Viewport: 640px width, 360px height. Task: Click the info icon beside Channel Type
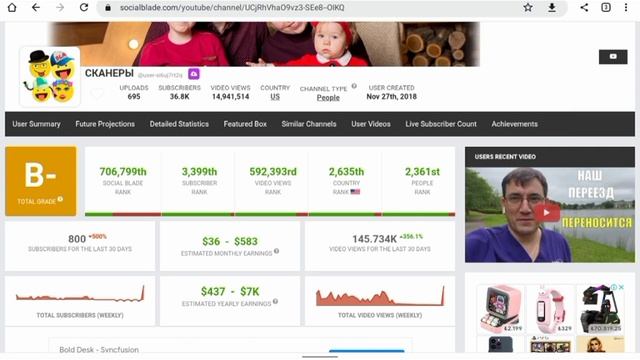tap(354, 86)
